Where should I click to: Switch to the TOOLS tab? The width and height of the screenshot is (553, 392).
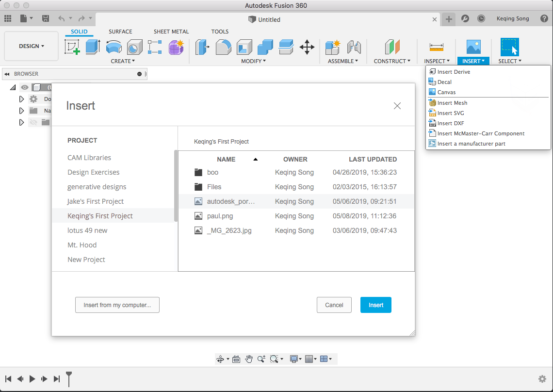(220, 32)
